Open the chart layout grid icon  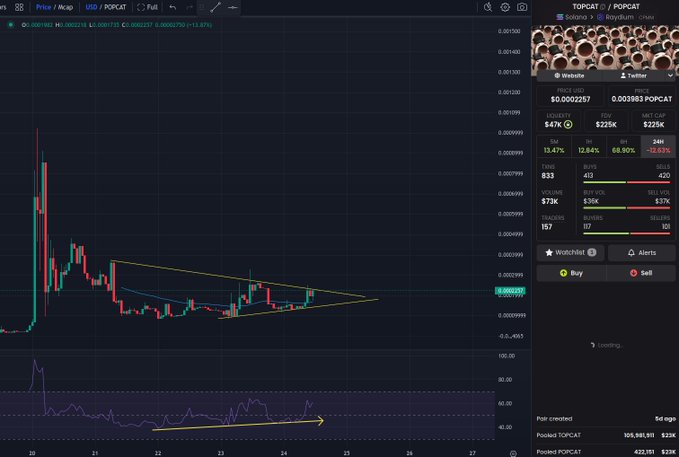pos(19,7)
